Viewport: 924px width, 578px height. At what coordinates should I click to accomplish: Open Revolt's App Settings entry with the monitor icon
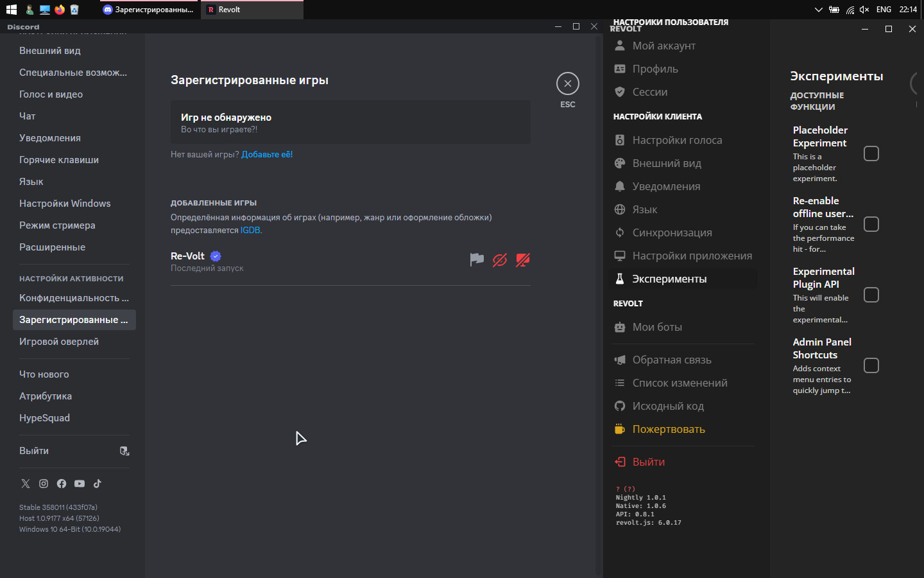coord(684,256)
